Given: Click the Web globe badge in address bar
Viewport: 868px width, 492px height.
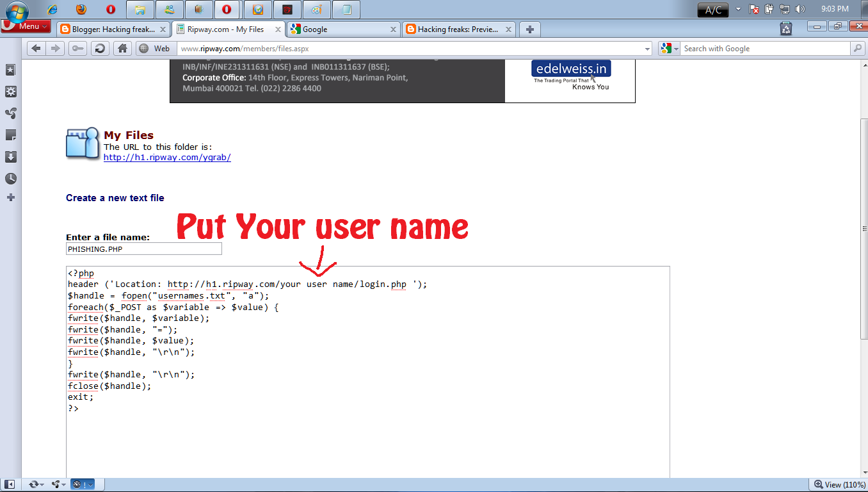Looking at the screenshot, I should (155, 49).
